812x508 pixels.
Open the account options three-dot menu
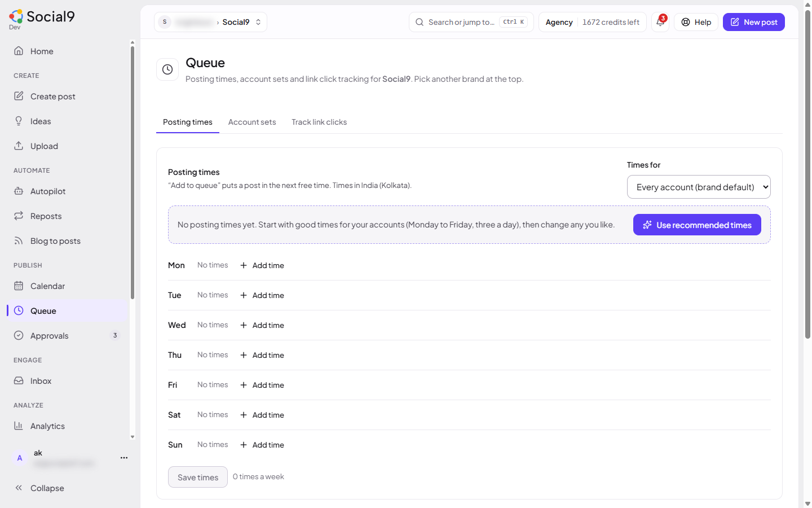pos(124,458)
